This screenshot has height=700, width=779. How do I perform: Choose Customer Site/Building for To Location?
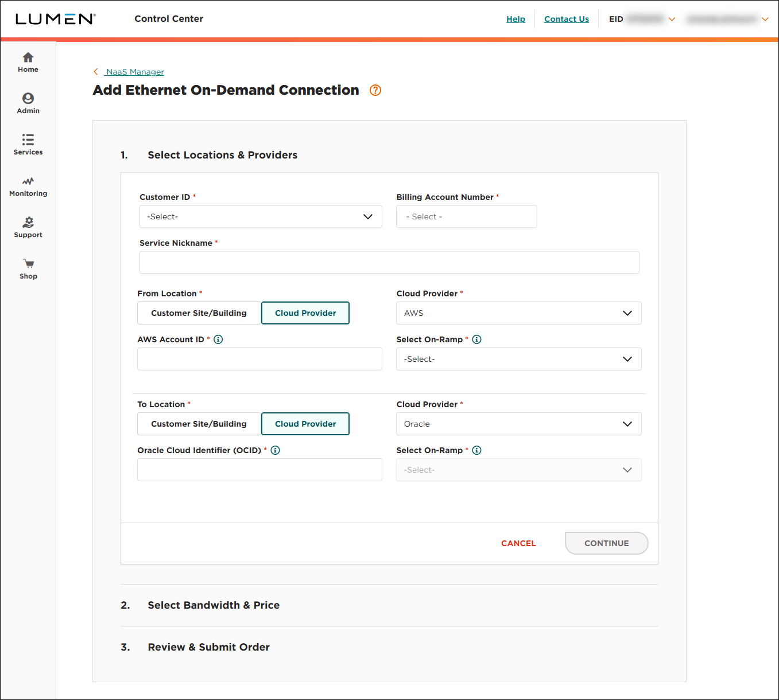(x=199, y=424)
